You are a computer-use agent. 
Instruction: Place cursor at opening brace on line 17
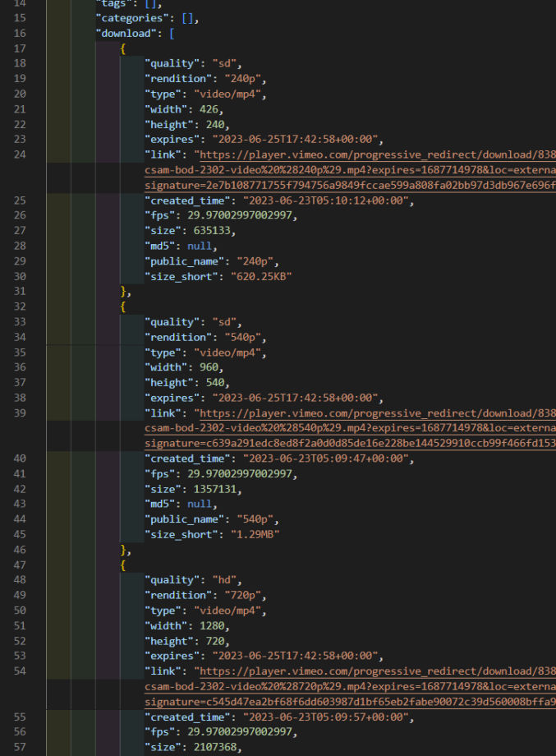tap(123, 48)
